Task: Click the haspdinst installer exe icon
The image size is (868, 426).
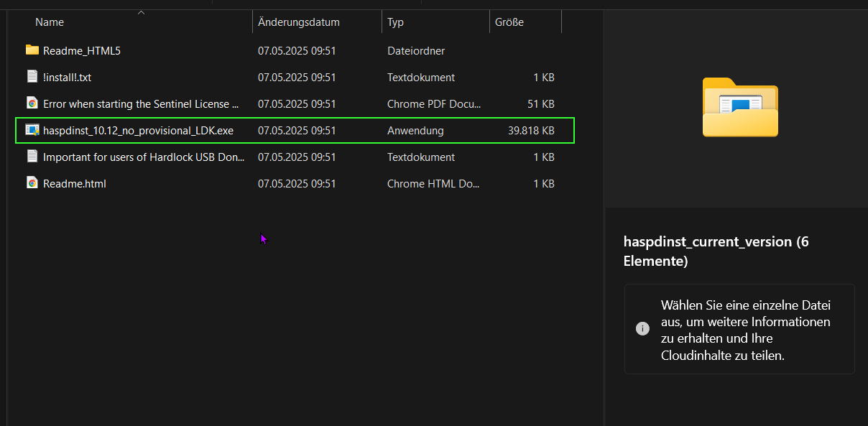Action: [x=32, y=130]
